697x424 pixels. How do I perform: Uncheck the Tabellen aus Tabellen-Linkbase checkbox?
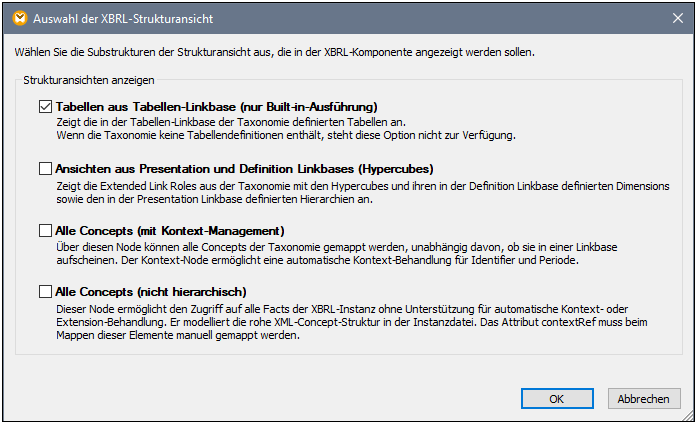click(45, 106)
